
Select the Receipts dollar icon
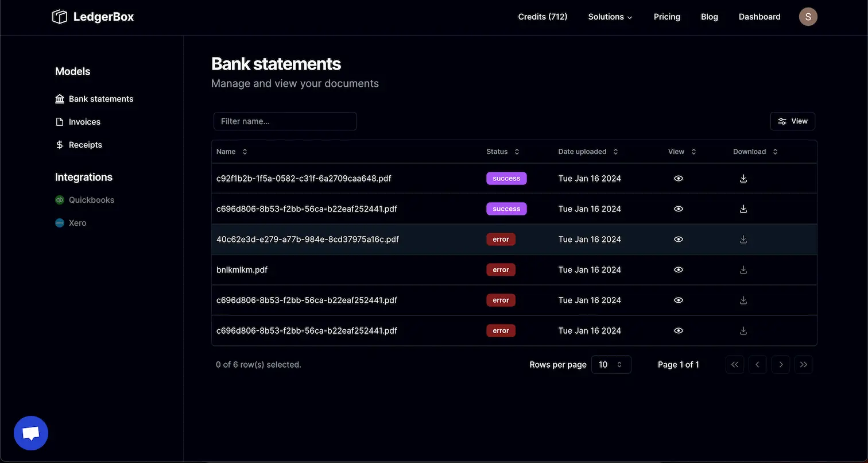click(x=60, y=144)
